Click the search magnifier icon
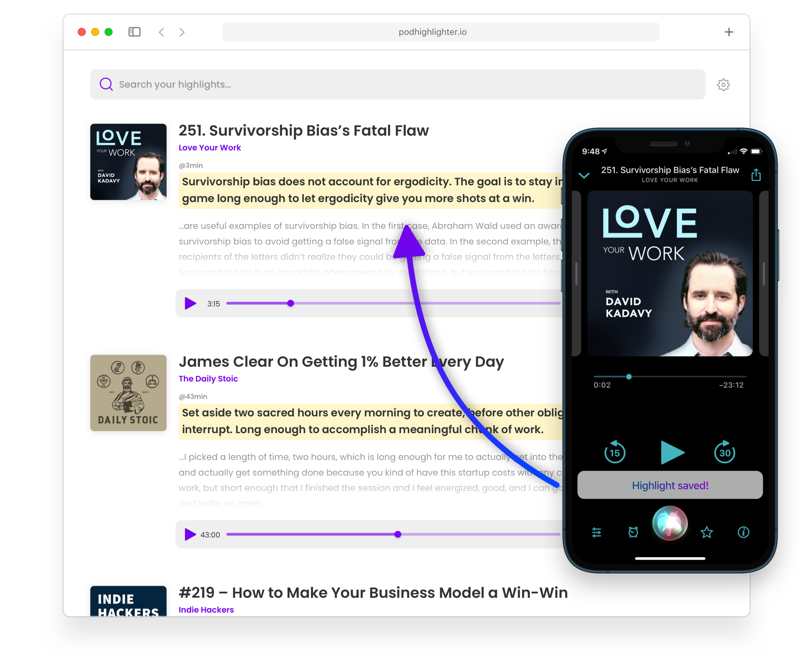This screenshot has width=812, height=662. click(106, 84)
